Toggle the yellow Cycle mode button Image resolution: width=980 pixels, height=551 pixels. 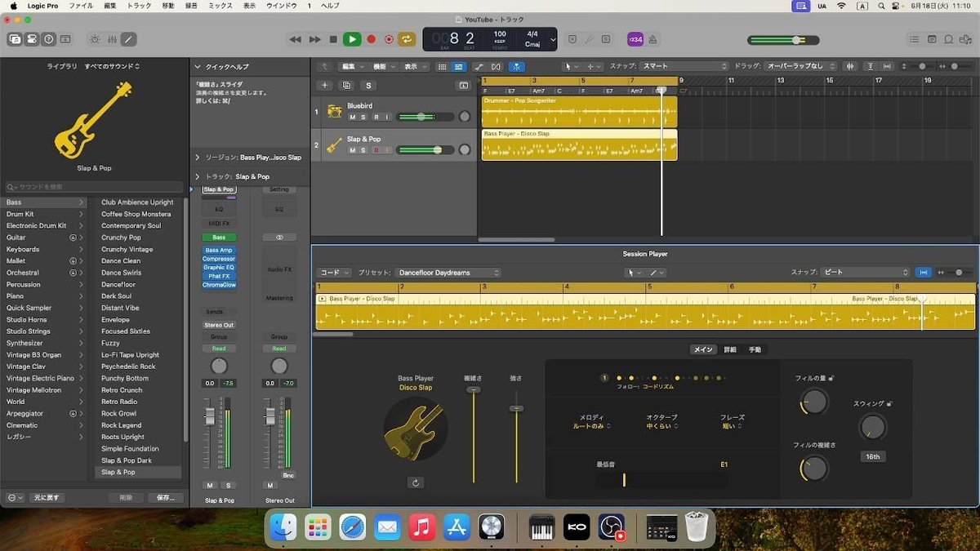(407, 39)
